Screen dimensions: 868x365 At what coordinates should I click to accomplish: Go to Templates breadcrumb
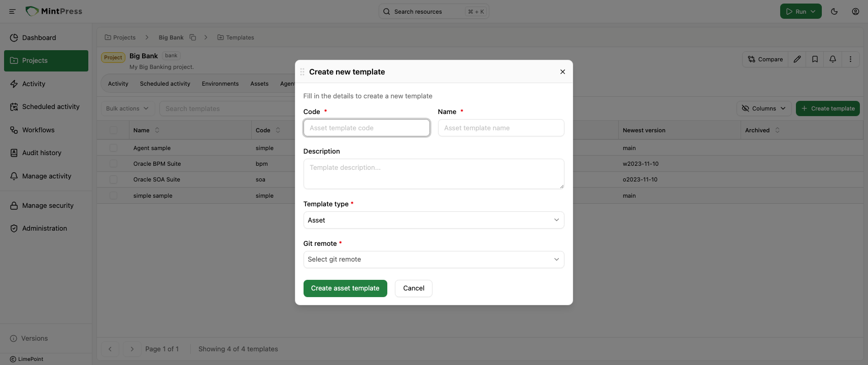[x=236, y=38]
